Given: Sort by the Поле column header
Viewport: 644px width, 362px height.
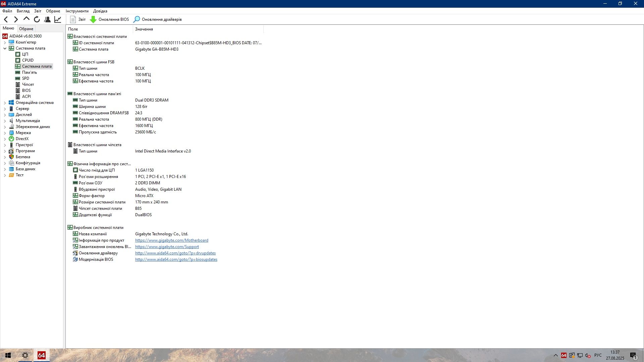Looking at the screenshot, I should pos(99,29).
